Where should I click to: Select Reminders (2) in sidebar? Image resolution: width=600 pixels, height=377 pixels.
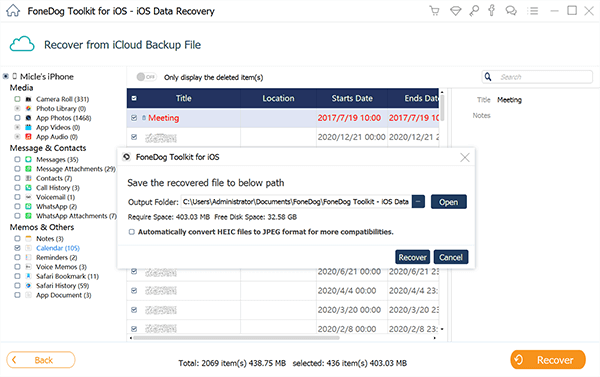57,258
